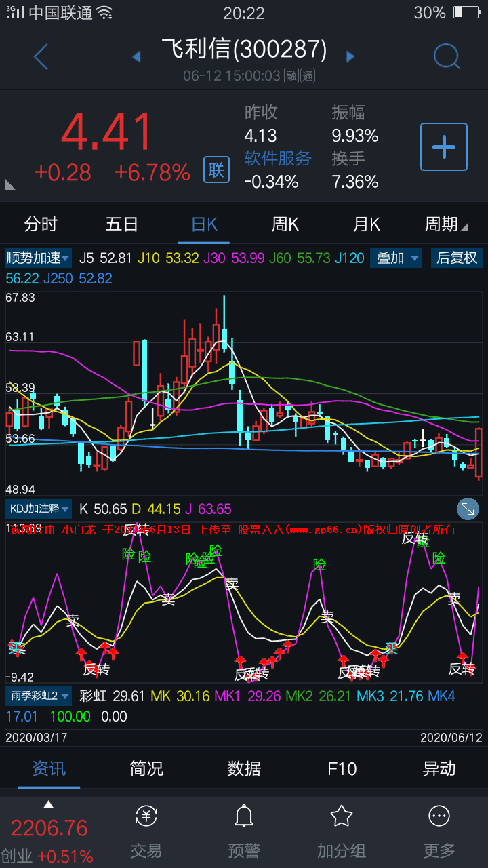Select 月K monthly candlestick tab
This screenshot has height=868, width=488.
[367, 224]
